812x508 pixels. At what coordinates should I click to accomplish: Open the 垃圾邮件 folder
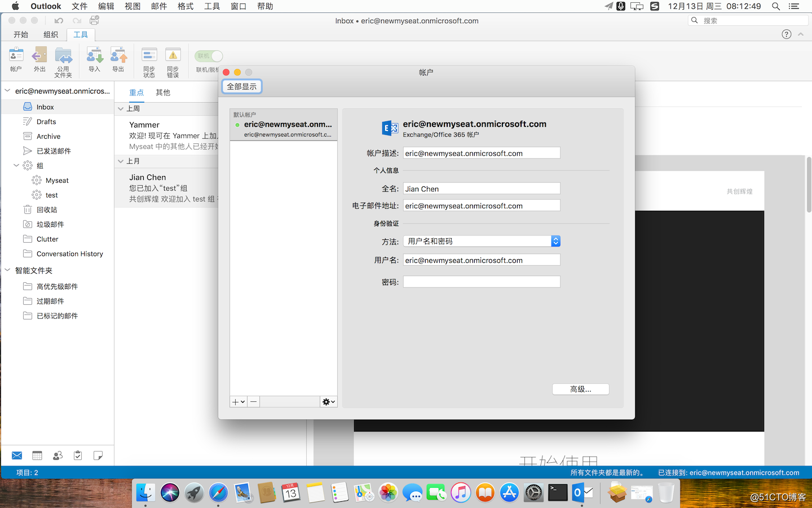pyautogui.click(x=57, y=224)
